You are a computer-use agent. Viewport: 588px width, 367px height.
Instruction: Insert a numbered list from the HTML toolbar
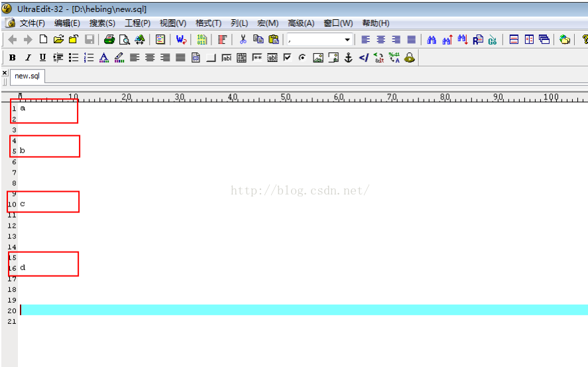point(89,58)
